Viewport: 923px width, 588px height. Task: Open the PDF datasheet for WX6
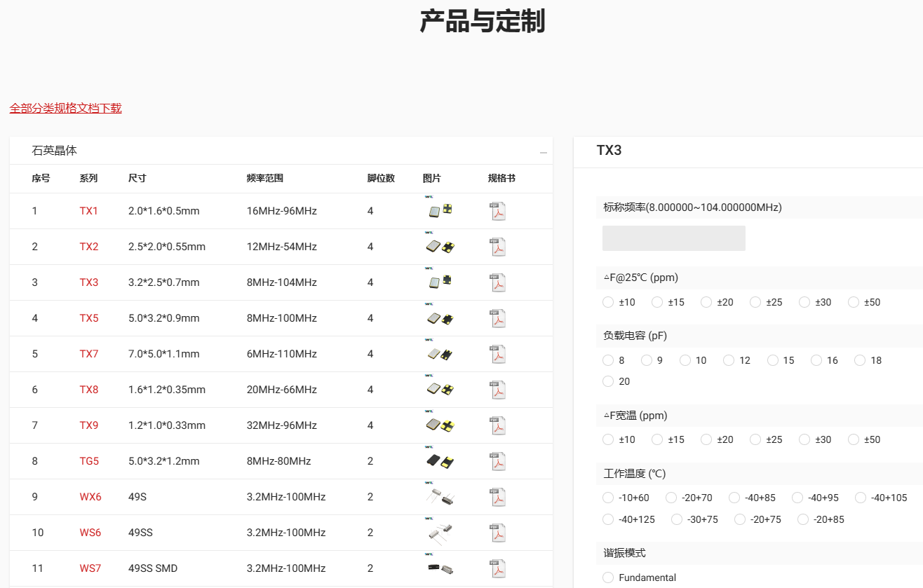pos(497,497)
